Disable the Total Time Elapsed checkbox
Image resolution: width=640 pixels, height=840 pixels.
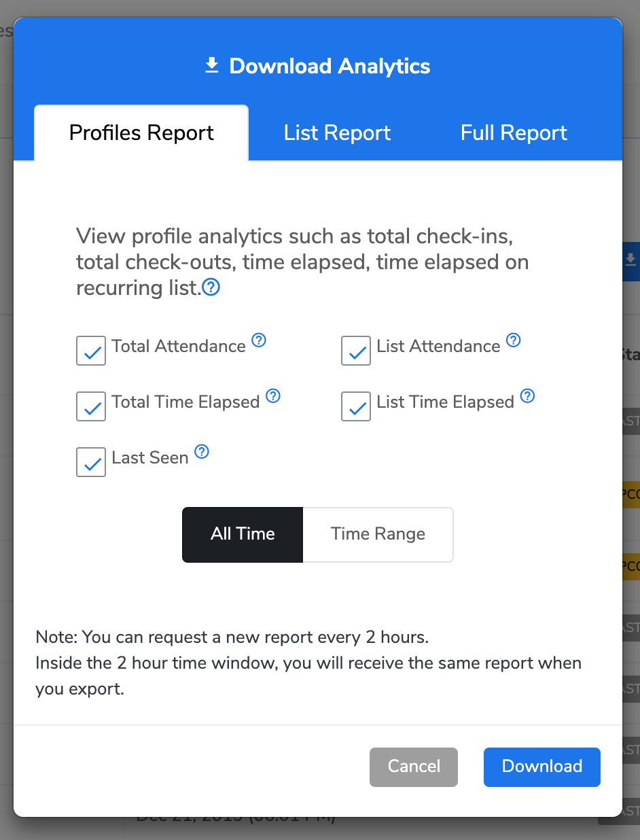click(91, 406)
